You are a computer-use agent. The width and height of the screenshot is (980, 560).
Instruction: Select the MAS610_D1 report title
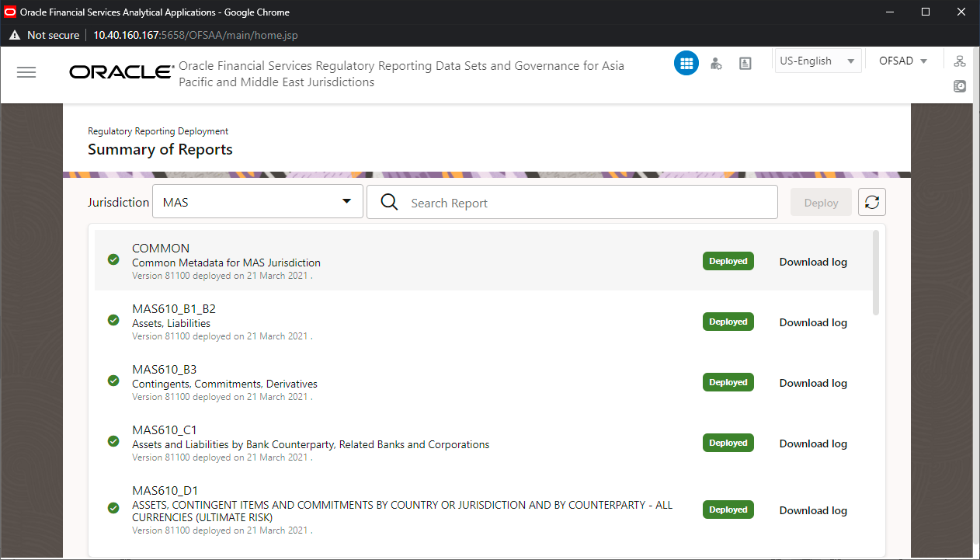tap(165, 491)
